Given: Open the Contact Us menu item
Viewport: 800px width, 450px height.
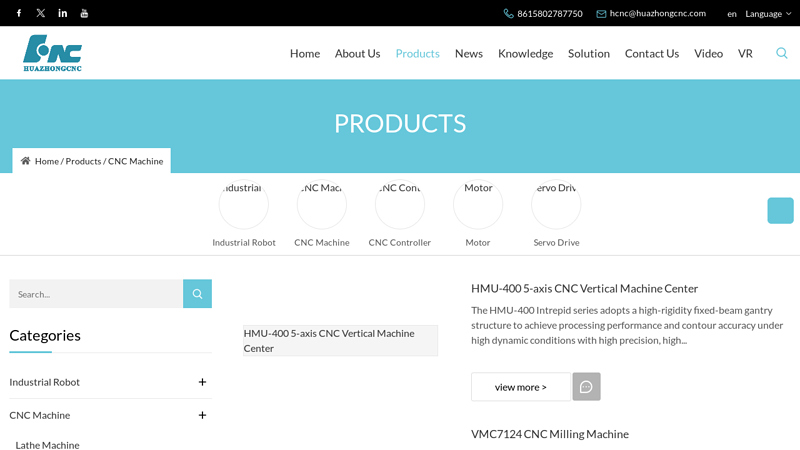Looking at the screenshot, I should click(x=652, y=54).
